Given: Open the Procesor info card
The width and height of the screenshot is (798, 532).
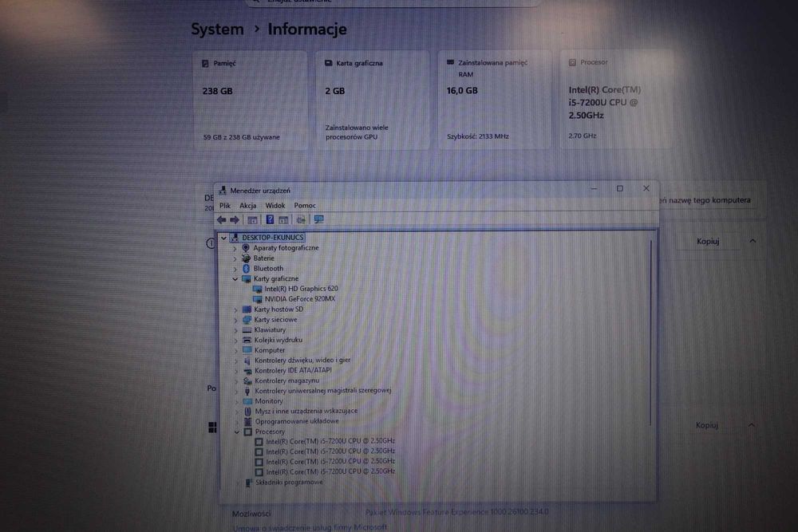Looking at the screenshot, I should [616, 99].
